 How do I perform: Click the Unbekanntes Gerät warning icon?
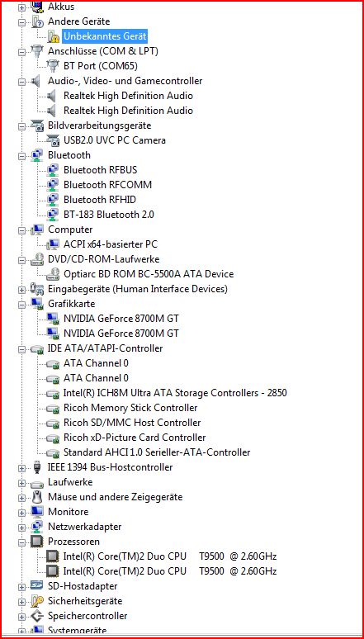(53, 36)
